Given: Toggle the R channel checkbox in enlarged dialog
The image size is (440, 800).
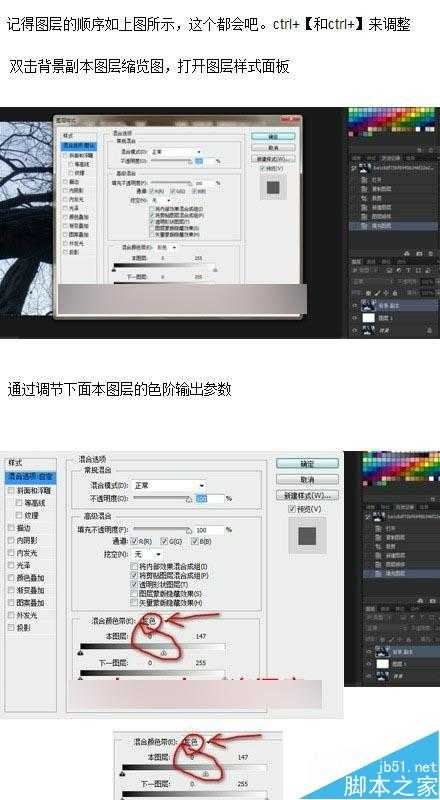Looking at the screenshot, I should (x=135, y=541).
